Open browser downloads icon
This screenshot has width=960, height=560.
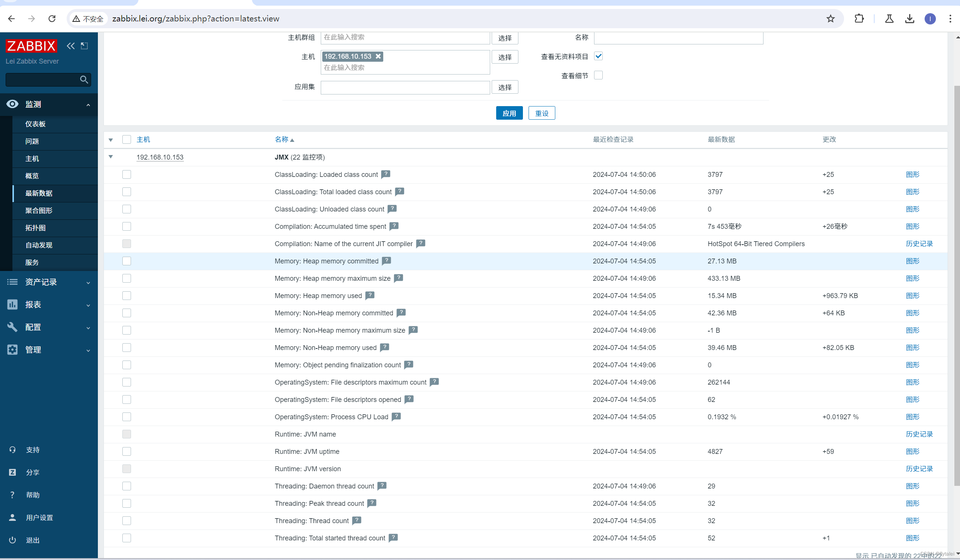[910, 19]
